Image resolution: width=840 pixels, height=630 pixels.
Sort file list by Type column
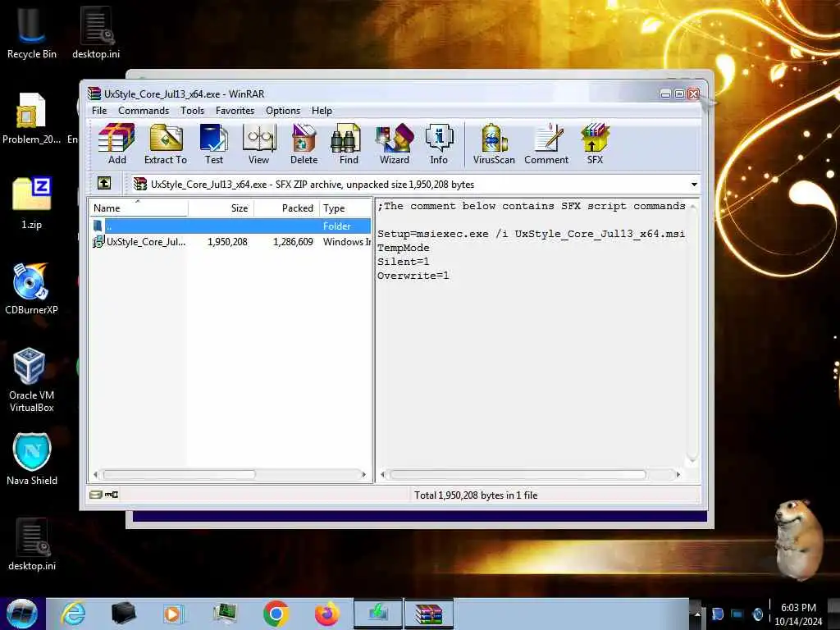pyautogui.click(x=345, y=208)
